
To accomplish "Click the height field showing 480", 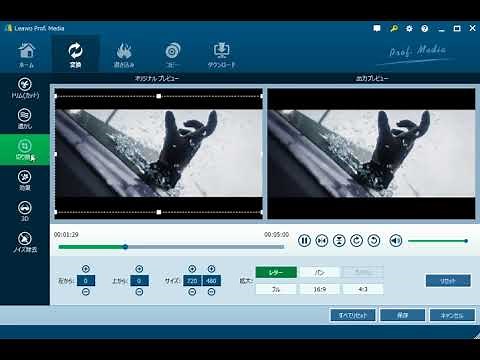I will click(x=211, y=281).
